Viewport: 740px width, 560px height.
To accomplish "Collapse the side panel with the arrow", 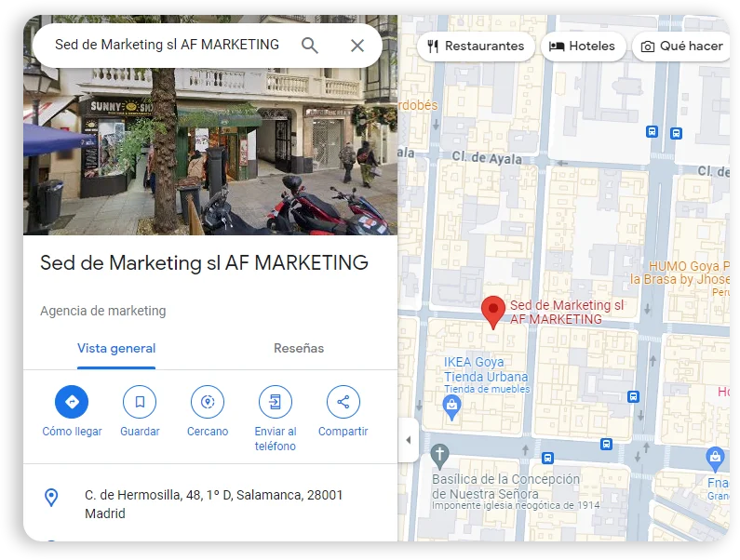I will pyautogui.click(x=409, y=440).
